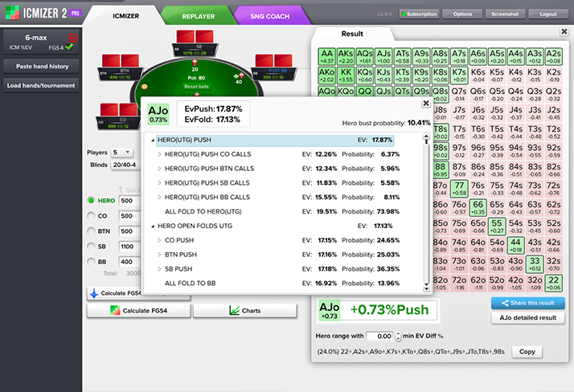Click the popup scrollbar down arrow
The width and height of the screenshot is (574, 392).
click(426, 289)
